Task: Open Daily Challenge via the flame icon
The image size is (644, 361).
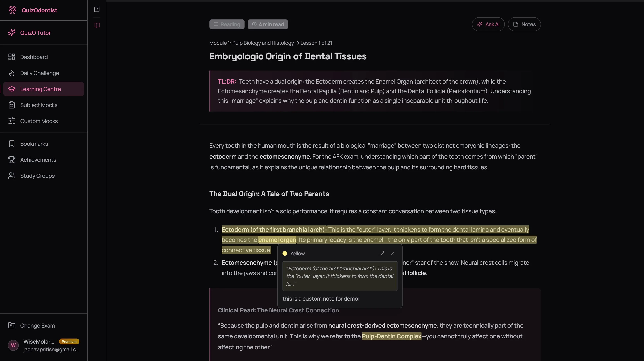Action: point(12,73)
